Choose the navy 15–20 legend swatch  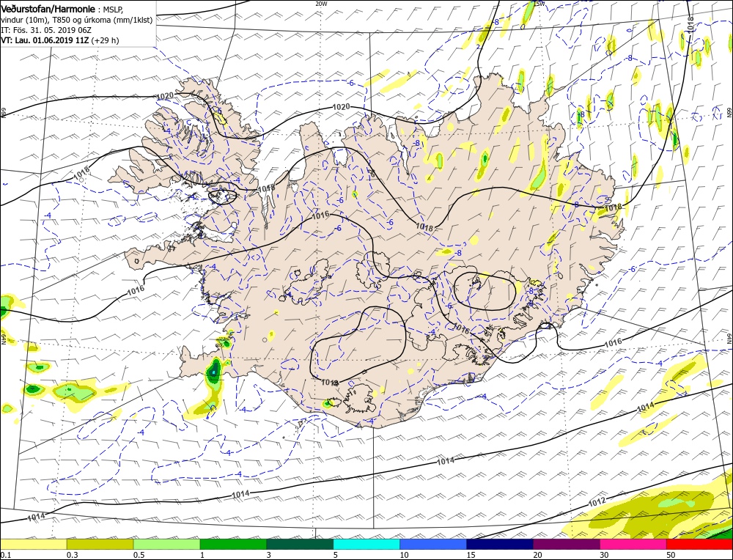pyautogui.click(x=500, y=545)
